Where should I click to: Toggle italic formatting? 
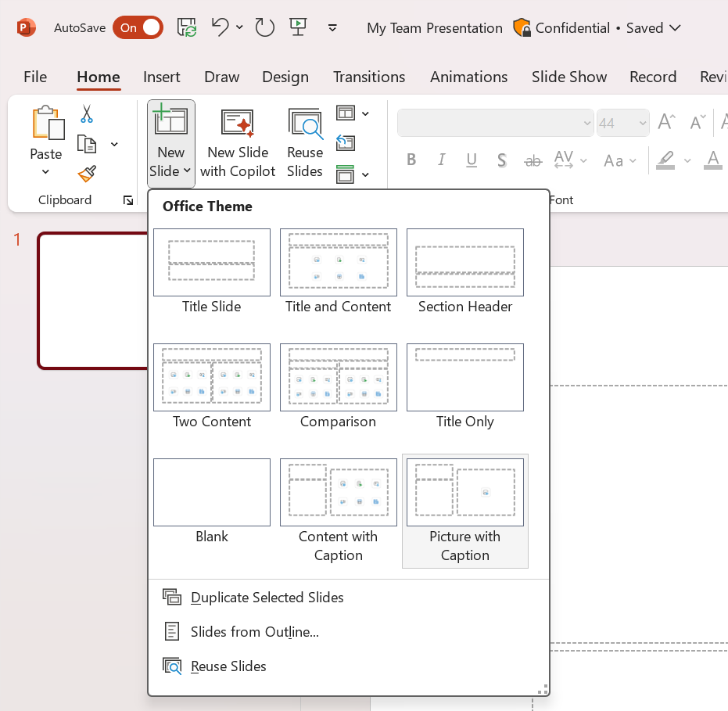[441, 160]
